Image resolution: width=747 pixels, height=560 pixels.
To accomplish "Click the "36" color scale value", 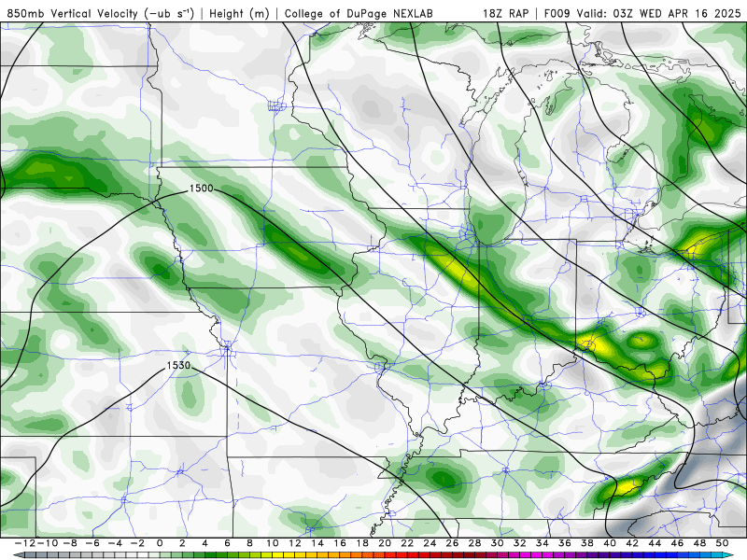I will pos(565,543).
